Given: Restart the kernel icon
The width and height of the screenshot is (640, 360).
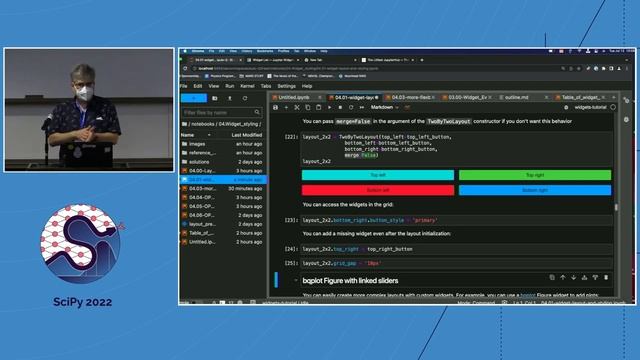Looking at the screenshot, I should pyautogui.click(x=351, y=107).
